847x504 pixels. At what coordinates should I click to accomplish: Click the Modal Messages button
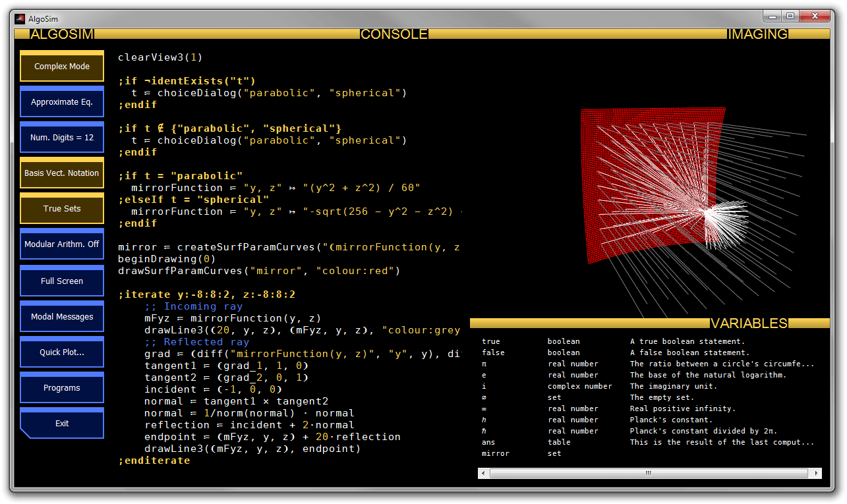click(62, 317)
